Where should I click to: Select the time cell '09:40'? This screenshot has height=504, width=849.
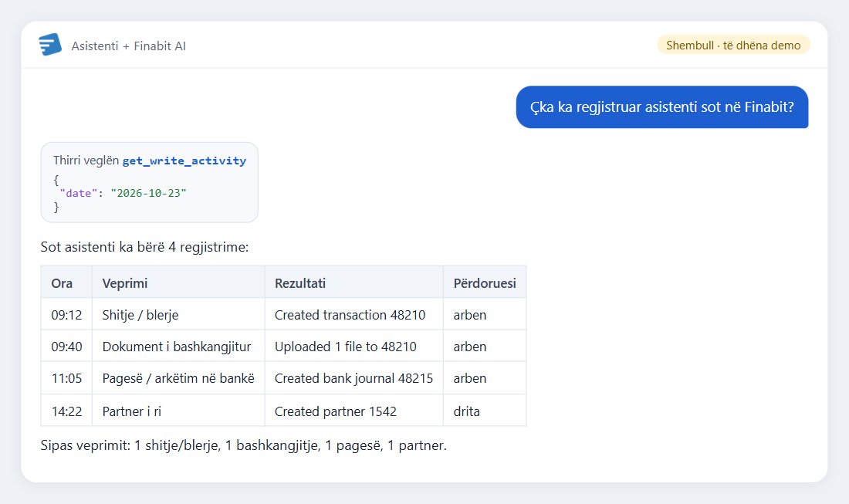[x=66, y=347]
